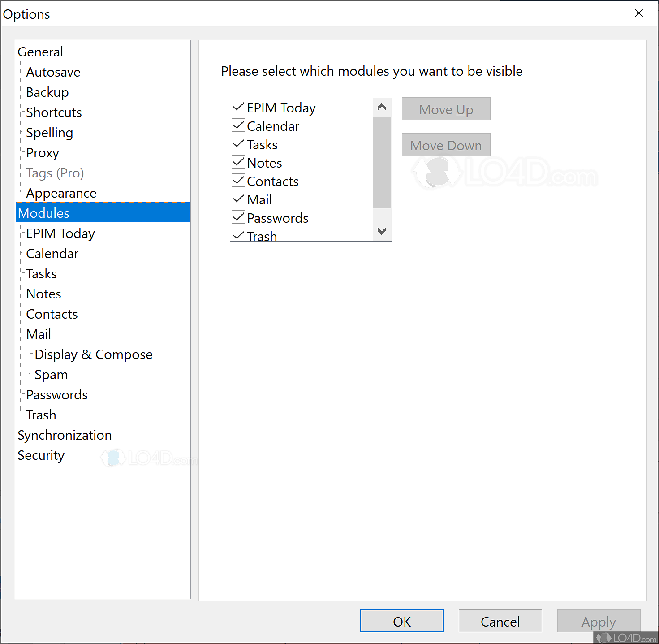This screenshot has width=659, height=644.
Task: Open the Shortcuts settings
Action: [x=54, y=112]
